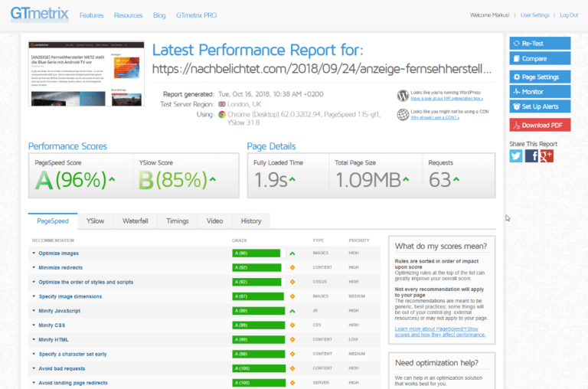Screen dimensions: 588x389
Task: Click orange diamond beside Minimize redirects
Action: (x=292, y=267)
